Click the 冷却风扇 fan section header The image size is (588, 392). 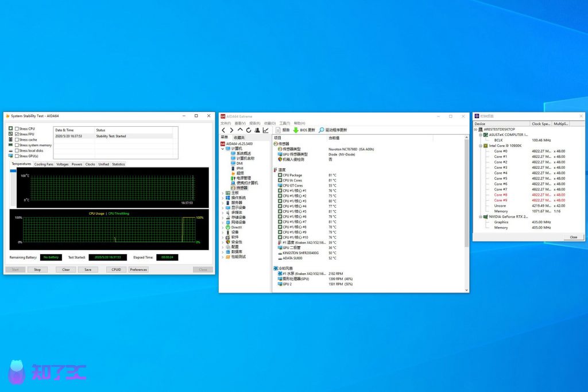[283, 269]
